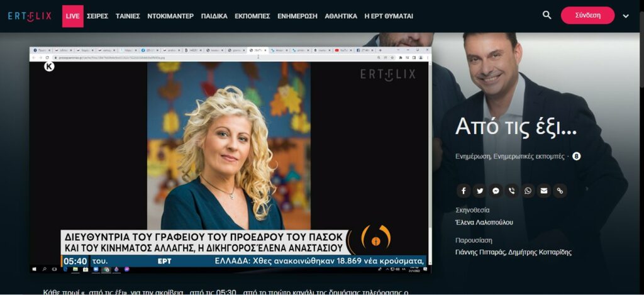The height and width of the screenshot is (295, 644).
Task: Share the show on Twitter
Action: (479, 191)
